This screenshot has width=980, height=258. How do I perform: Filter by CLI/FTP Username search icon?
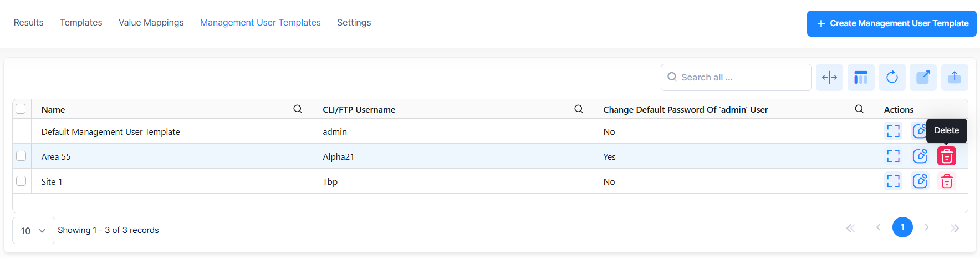[578, 109]
